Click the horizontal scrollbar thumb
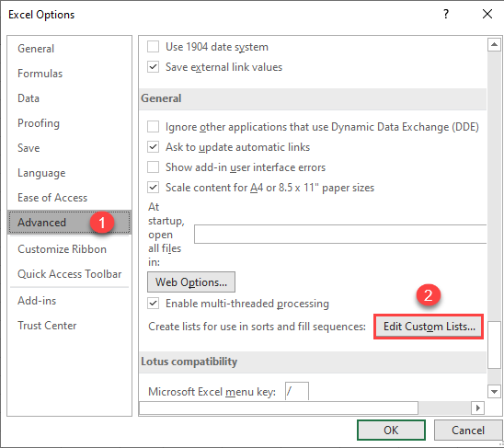Viewport: 504px width, 448px height. (x=279, y=408)
